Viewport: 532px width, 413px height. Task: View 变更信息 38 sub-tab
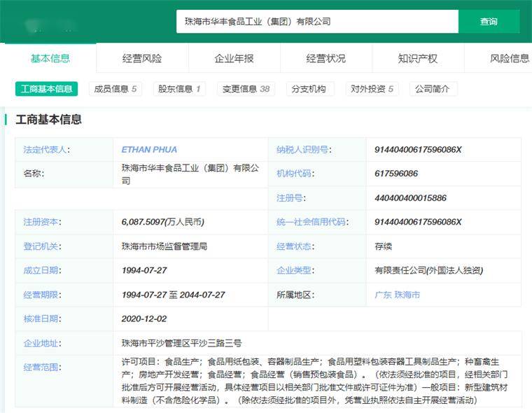(246, 89)
